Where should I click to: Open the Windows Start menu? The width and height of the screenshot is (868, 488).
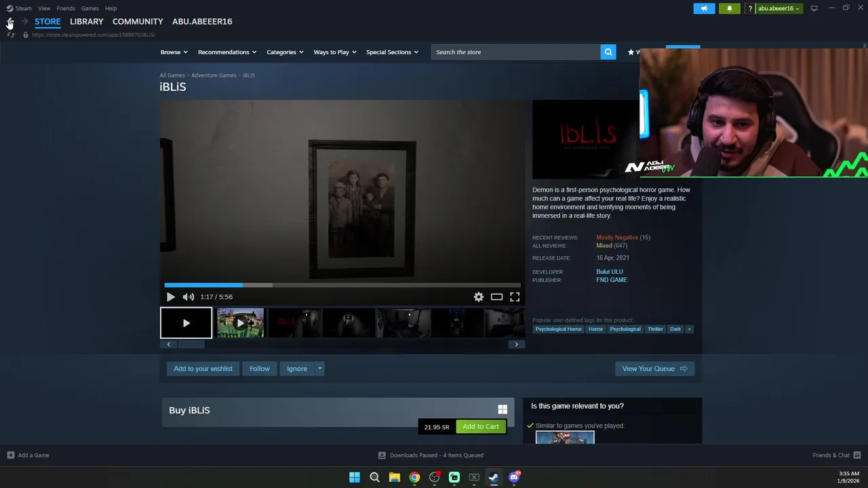(355, 477)
